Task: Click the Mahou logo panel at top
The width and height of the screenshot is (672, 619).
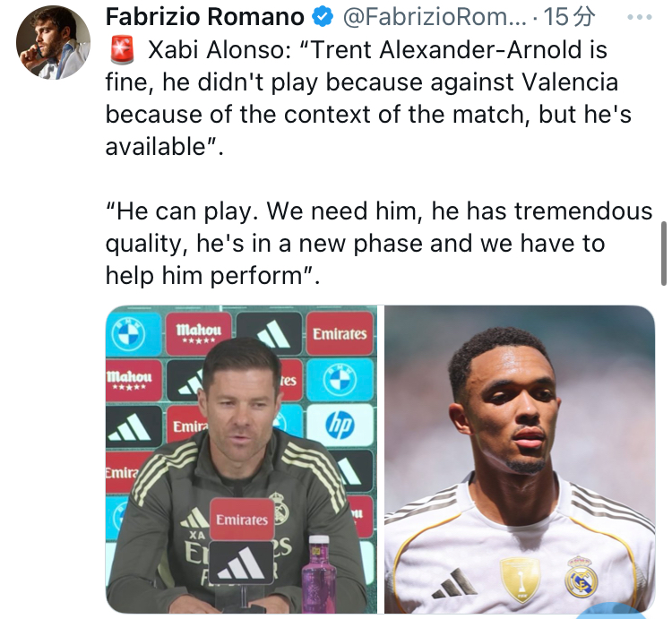Action: point(198,334)
